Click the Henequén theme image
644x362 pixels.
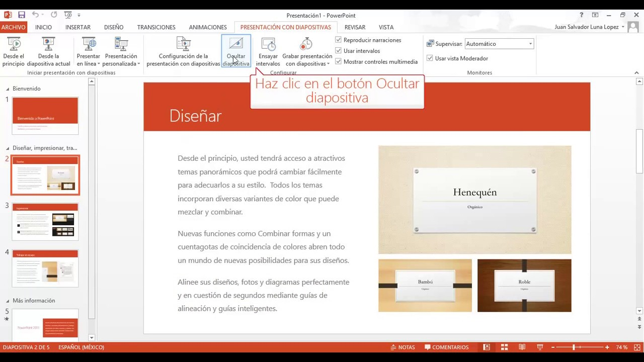click(474, 200)
